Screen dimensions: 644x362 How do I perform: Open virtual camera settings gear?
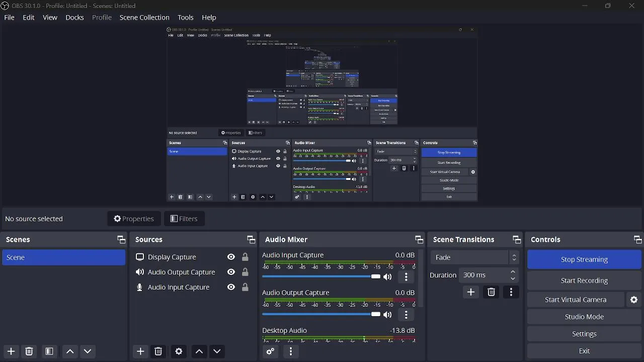pyautogui.click(x=634, y=300)
